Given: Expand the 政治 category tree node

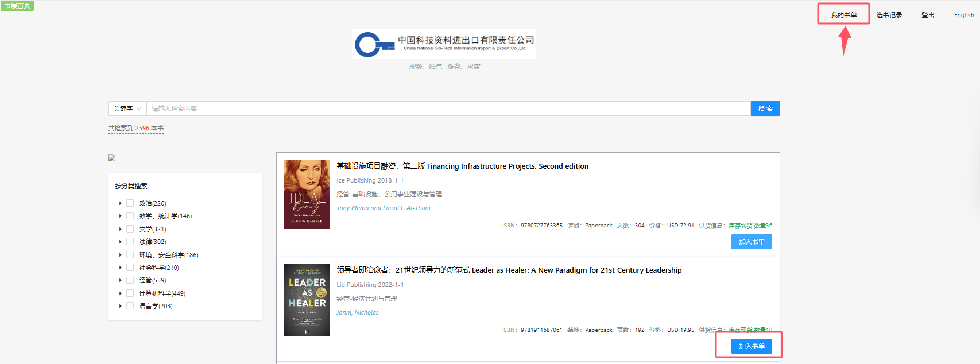Looking at the screenshot, I should pyautogui.click(x=120, y=203).
